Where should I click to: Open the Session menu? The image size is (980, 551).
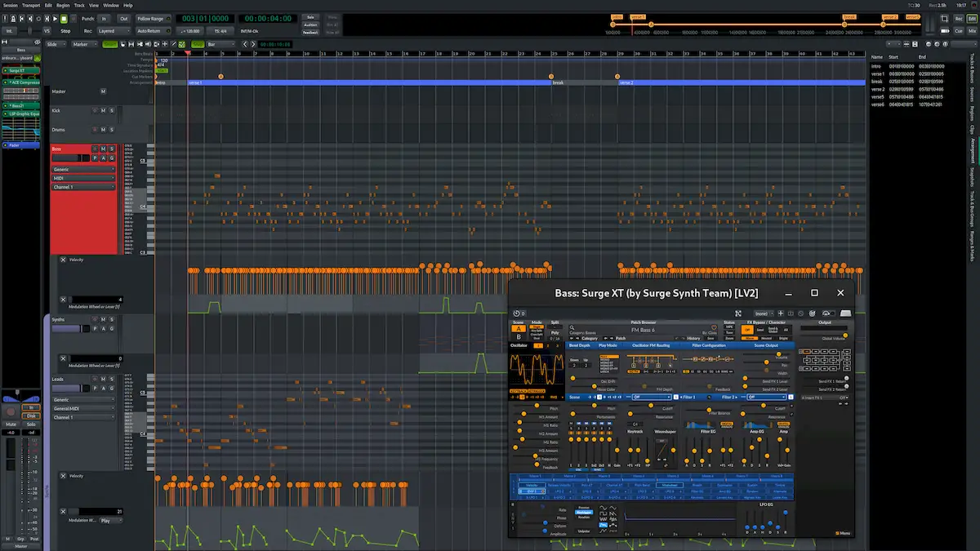(x=10, y=5)
